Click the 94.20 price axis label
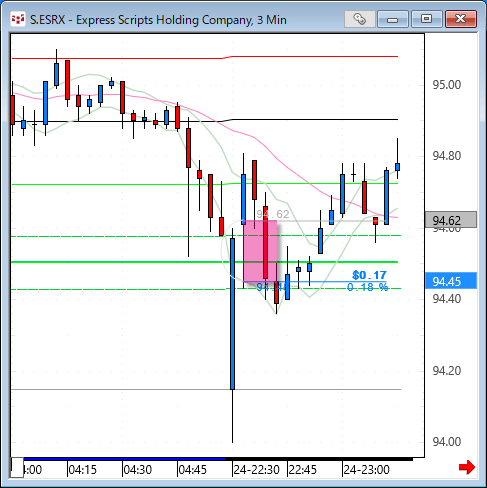Screen dimensions: 487x488 tap(447, 370)
